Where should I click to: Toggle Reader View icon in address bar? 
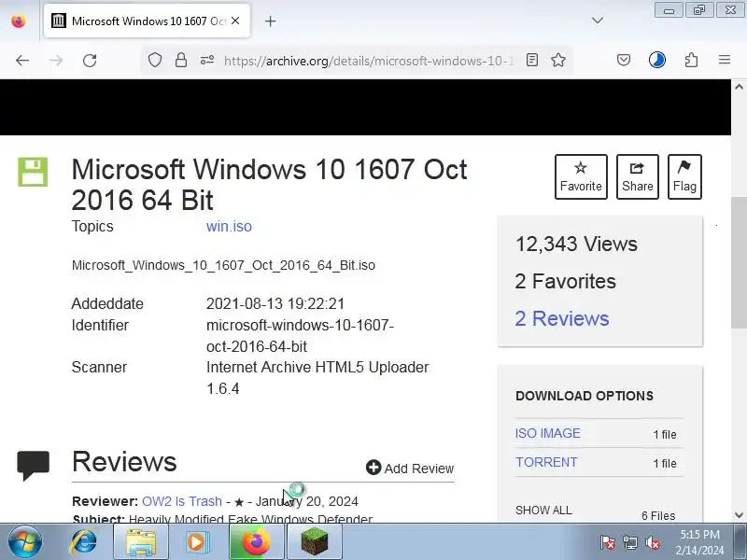(532, 60)
